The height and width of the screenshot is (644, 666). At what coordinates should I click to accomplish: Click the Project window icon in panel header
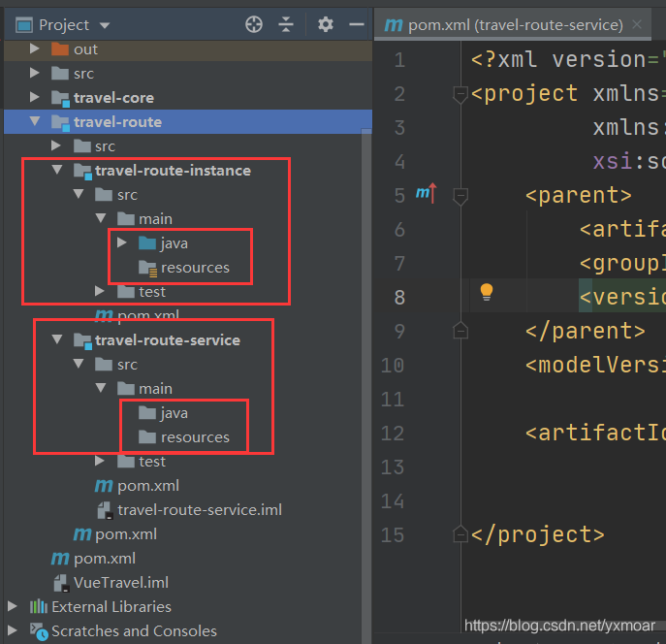[x=24, y=25]
